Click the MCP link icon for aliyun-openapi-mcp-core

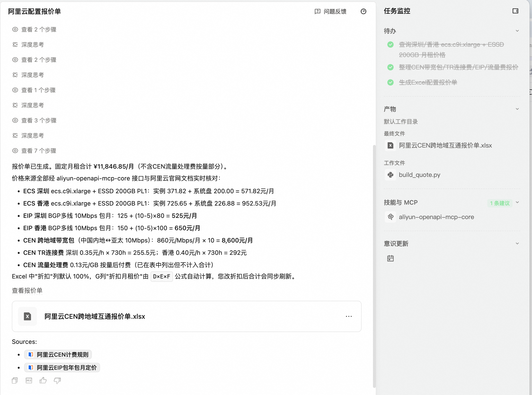tap(390, 217)
